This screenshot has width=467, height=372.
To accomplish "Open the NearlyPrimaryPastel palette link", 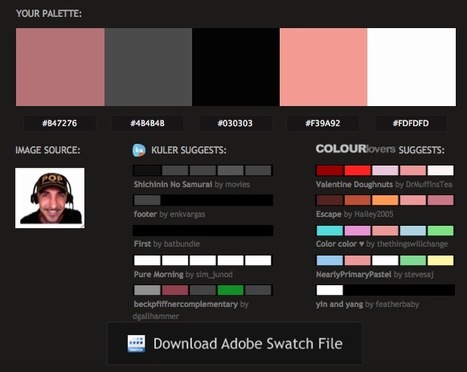I will [x=354, y=275].
